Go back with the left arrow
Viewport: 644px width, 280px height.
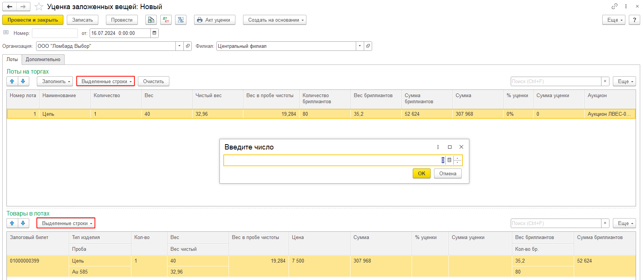pos(9,6)
